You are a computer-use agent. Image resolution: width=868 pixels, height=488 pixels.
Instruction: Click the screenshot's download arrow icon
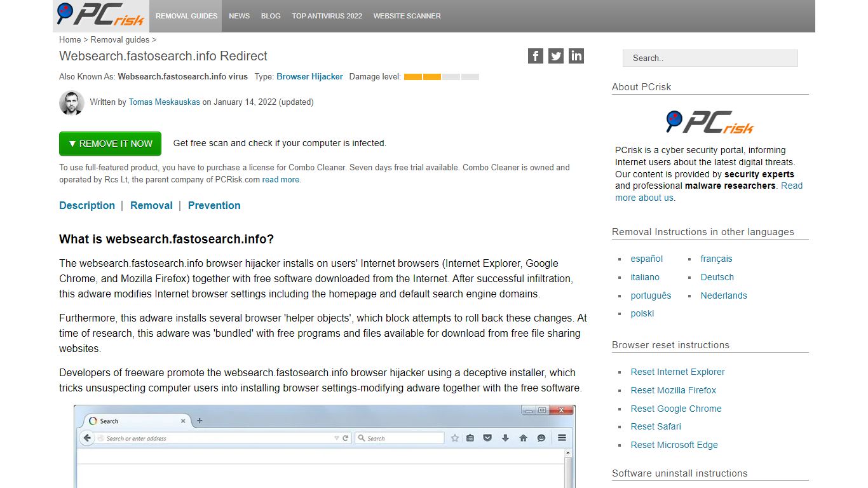(x=506, y=438)
